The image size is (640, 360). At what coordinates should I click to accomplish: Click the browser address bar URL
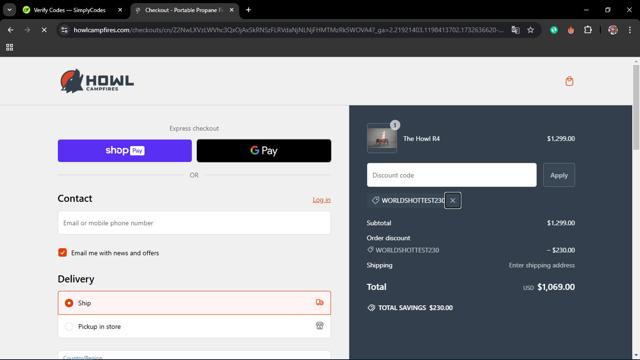[288, 30]
